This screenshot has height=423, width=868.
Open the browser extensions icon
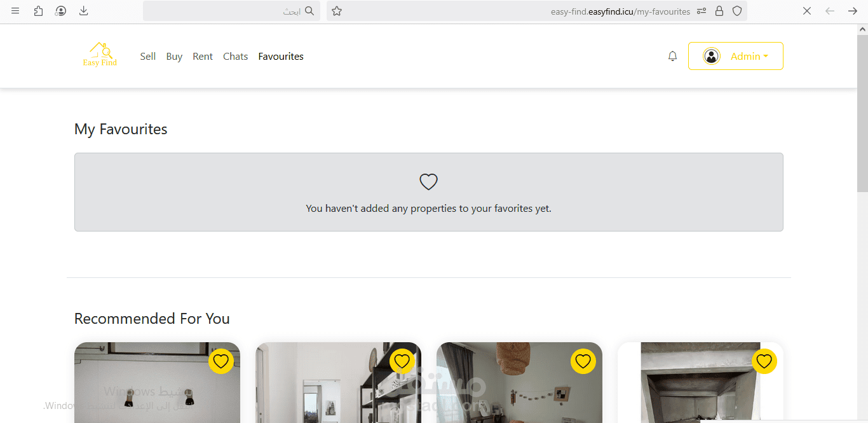(38, 11)
